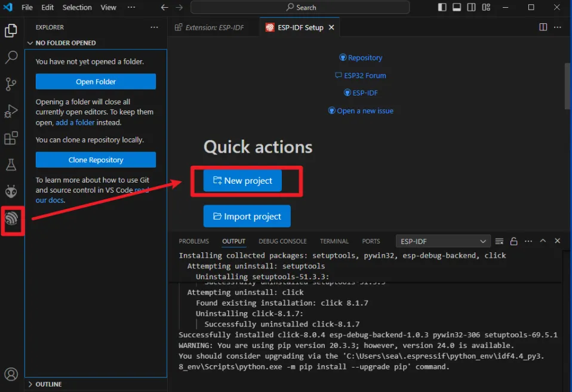572x392 pixels.
Task: Open the 'Open a new issue' link
Action: (361, 111)
